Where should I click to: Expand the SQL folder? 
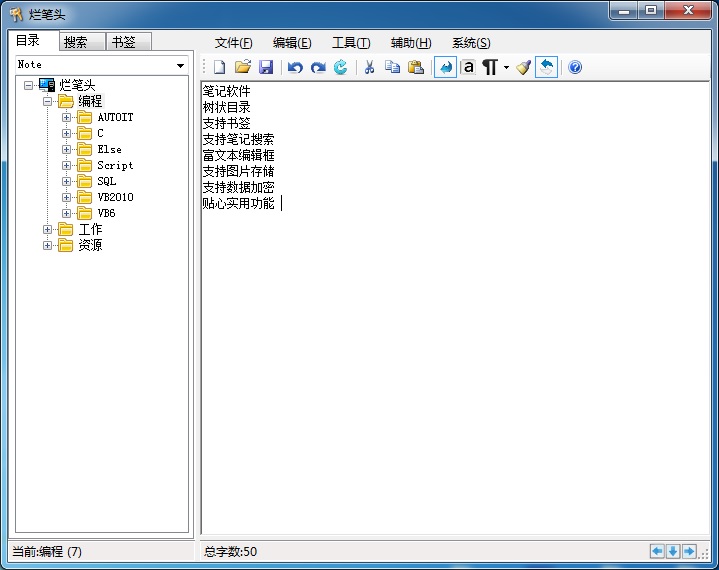(x=66, y=181)
